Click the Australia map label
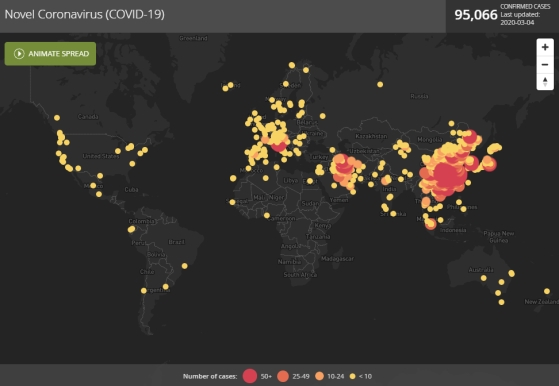Image resolution: width=559 pixels, height=386 pixels. 481,270
